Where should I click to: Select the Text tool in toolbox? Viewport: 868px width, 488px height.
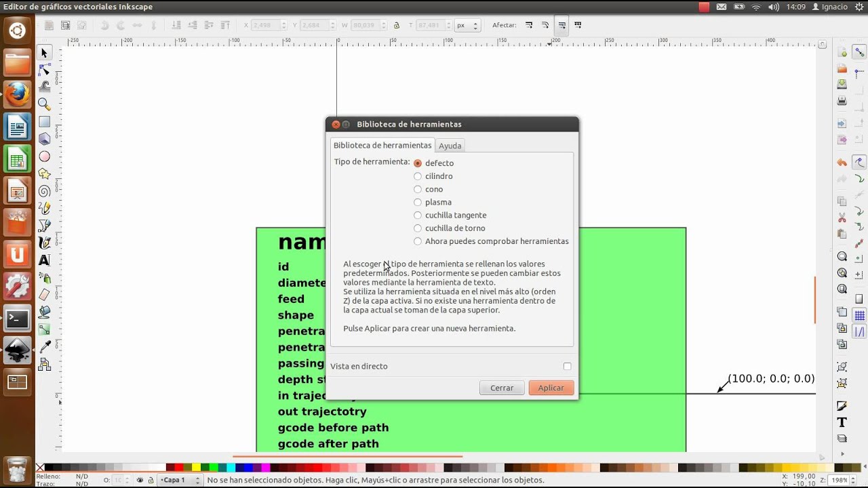[45, 260]
